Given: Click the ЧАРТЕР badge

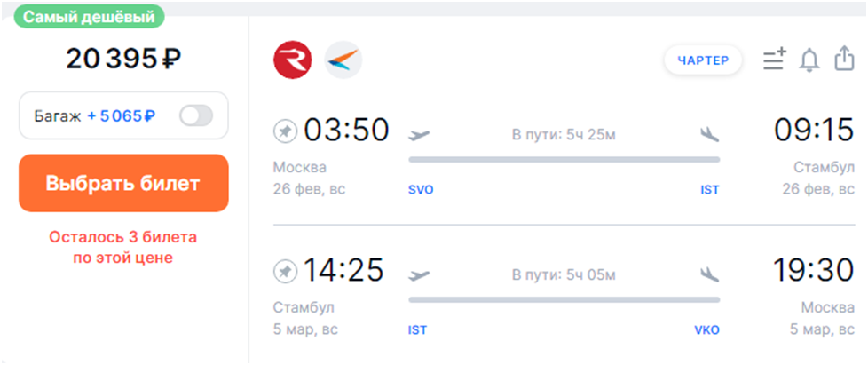Looking at the screenshot, I should (x=703, y=60).
